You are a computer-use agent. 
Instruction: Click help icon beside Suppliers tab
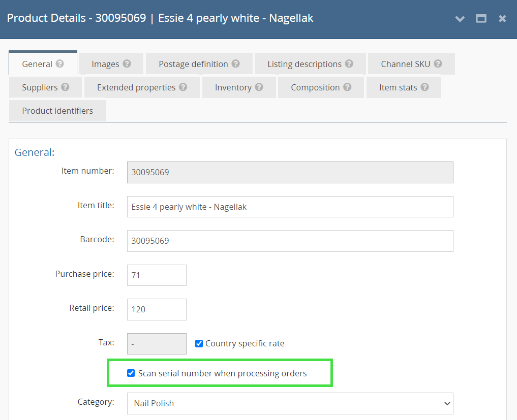pos(65,87)
